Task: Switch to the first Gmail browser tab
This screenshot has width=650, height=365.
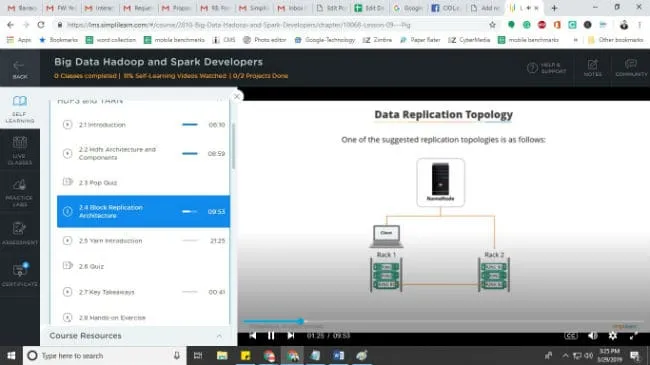Action: [22, 8]
